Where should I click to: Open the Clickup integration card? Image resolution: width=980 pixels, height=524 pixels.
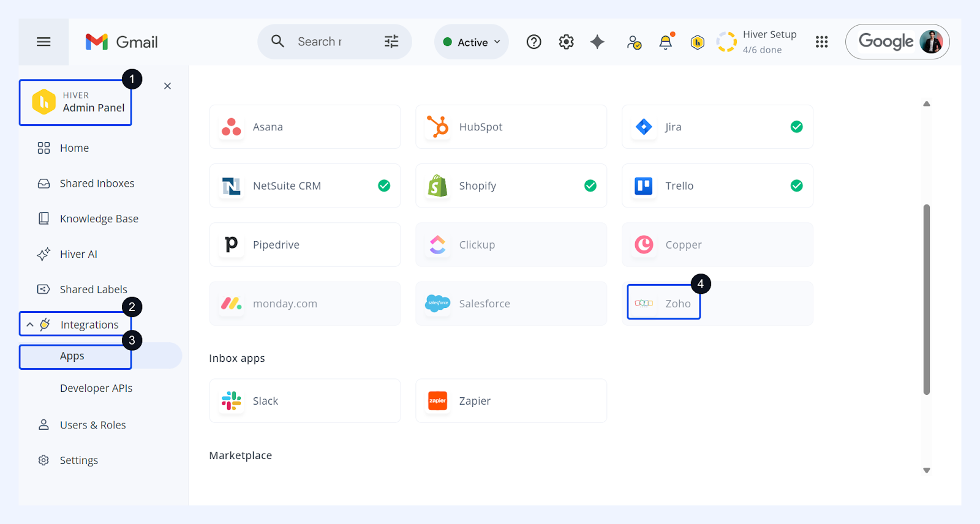coord(511,245)
